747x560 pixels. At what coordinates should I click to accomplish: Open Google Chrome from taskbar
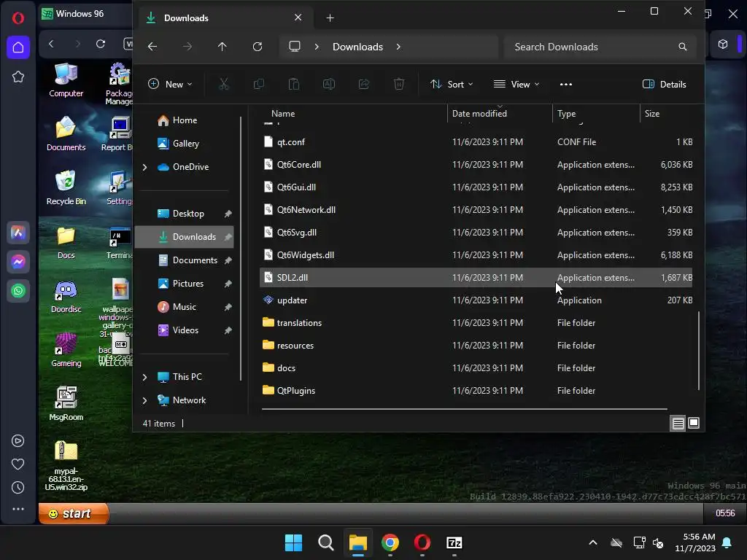tap(390, 542)
